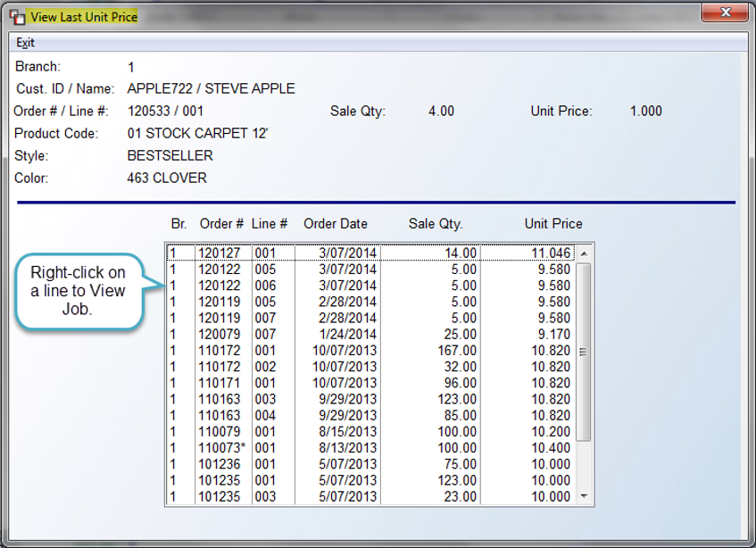Screen dimensions: 756x548
Task: Open the Exit menu
Action: tap(25, 43)
